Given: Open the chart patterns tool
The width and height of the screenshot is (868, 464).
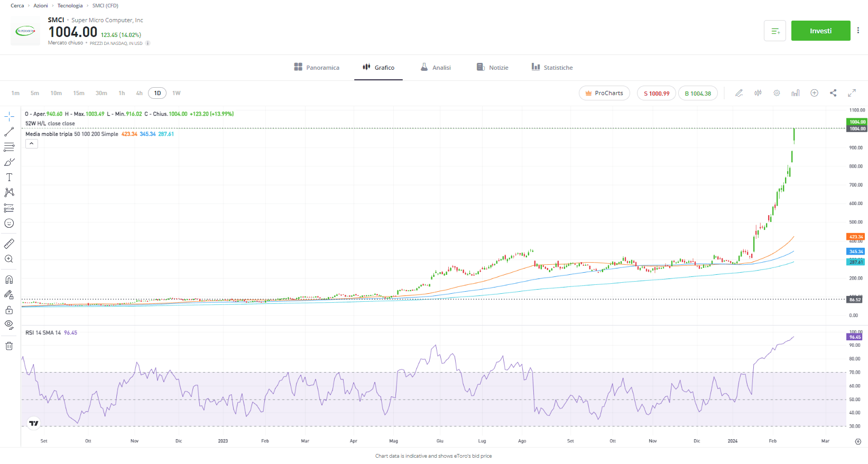Looking at the screenshot, I should click(x=9, y=192).
